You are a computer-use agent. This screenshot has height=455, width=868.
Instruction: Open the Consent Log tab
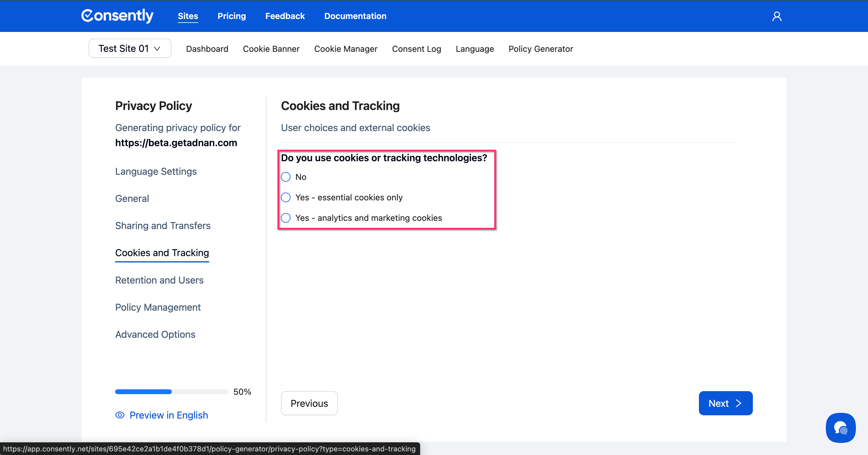416,49
